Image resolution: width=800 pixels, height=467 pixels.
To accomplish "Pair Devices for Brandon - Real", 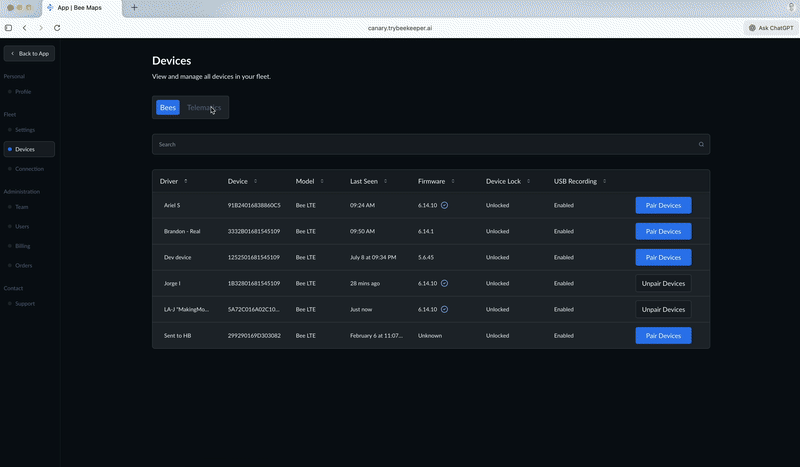I will click(663, 231).
